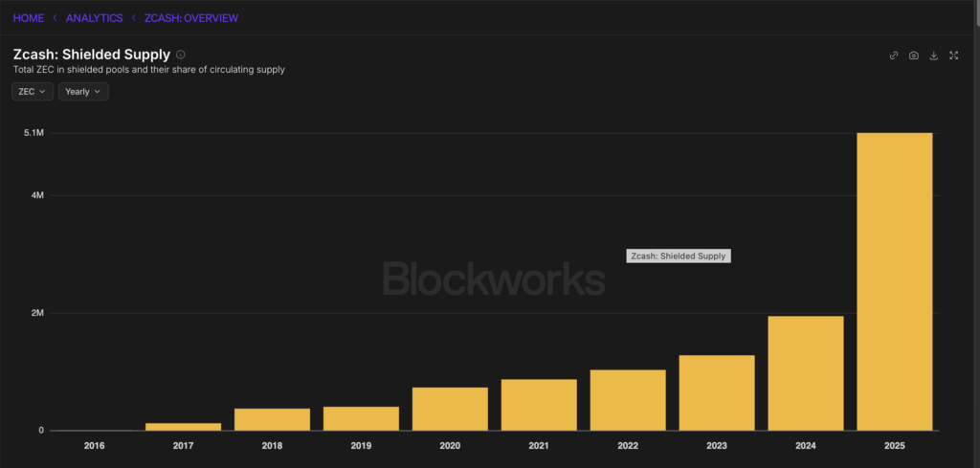Viewport: 980px width, 468px height.
Task: Click the 4M y-axis label
Action: [37, 195]
